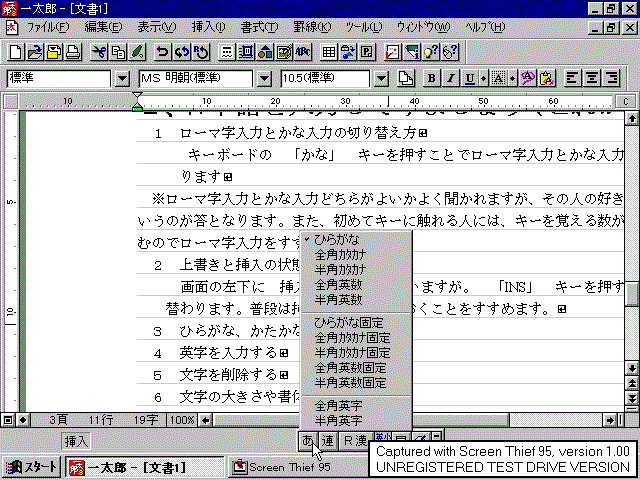Choose 全角英字 at the menu bottom
Image resolution: width=640 pixels, height=480 pixels.
(x=356, y=406)
